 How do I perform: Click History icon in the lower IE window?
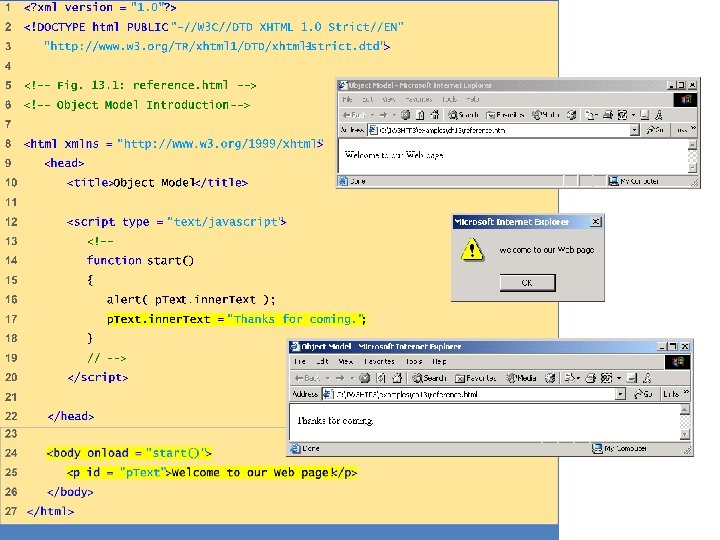(x=550, y=378)
